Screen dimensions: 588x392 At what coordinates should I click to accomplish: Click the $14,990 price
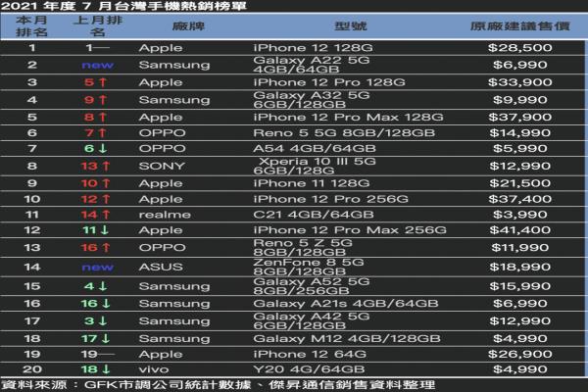pyautogui.click(x=519, y=133)
